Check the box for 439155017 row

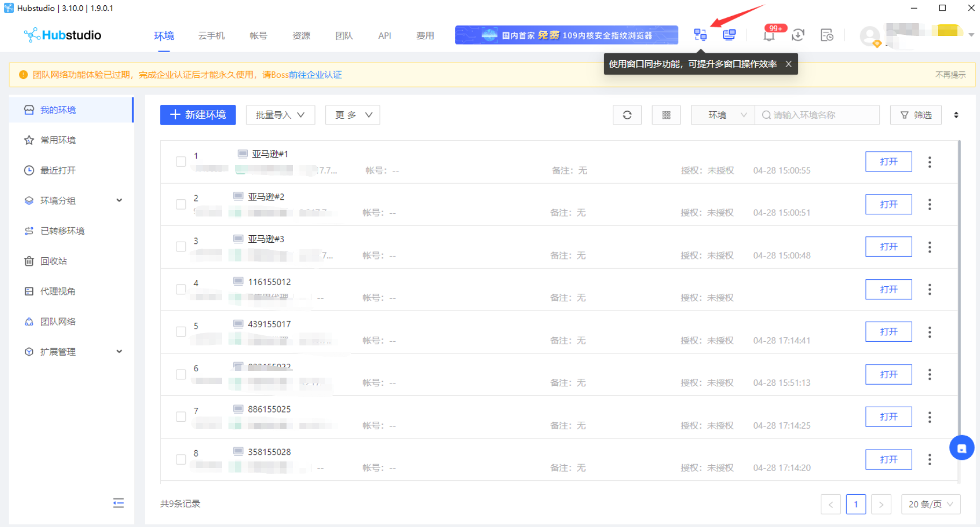(181, 332)
